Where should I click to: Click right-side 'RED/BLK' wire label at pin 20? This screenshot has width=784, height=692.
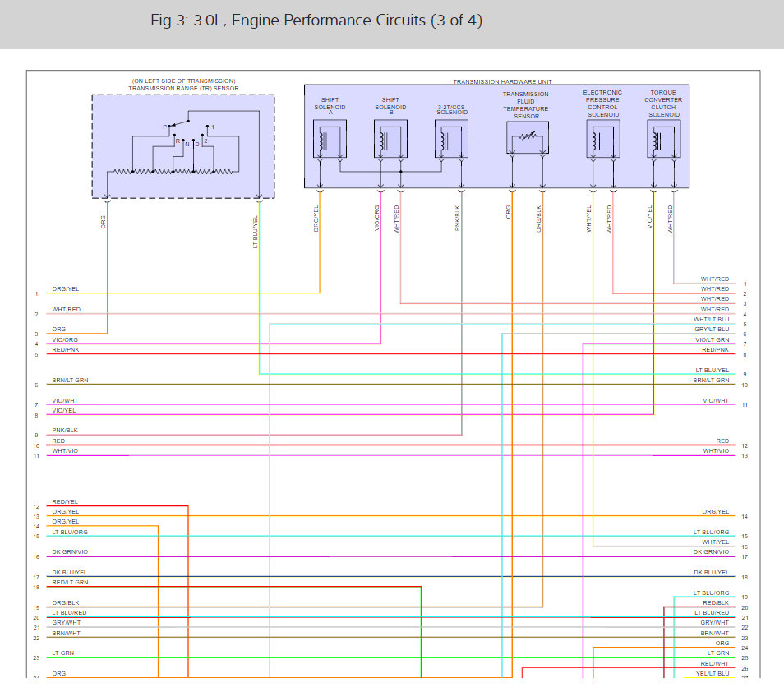click(716, 603)
